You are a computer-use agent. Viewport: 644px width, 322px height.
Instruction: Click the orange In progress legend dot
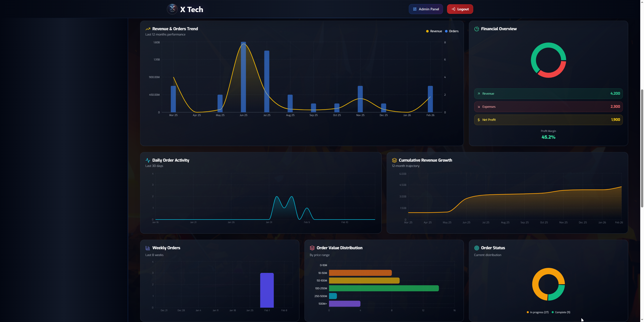[x=528, y=312]
